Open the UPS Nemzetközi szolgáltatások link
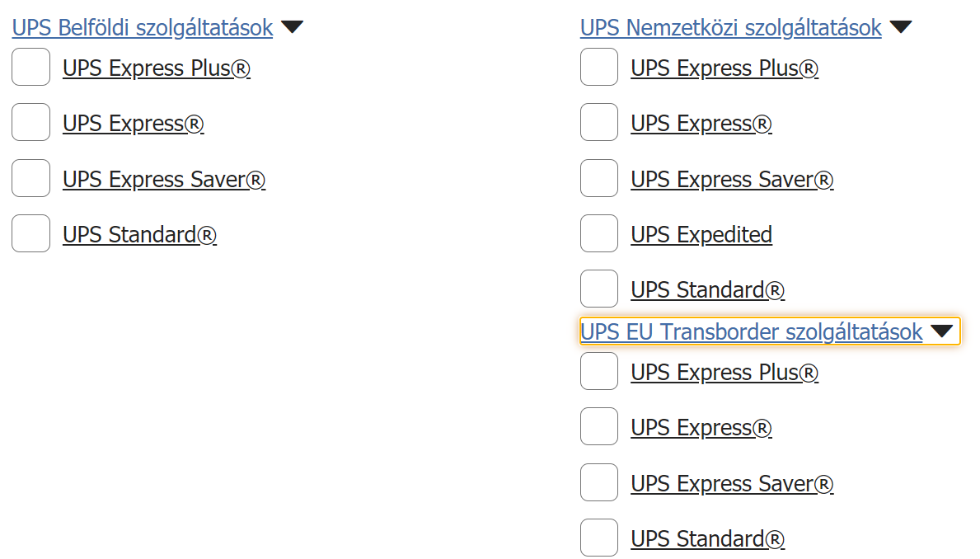Viewport: 980px width, 559px height. pyautogui.click(x=730, y=28)
